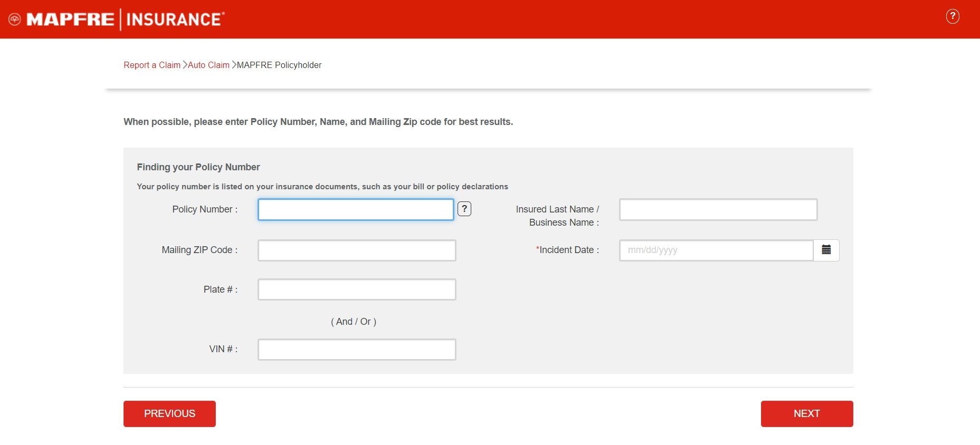Focus the Plate # input box
980x445 pixels.
pos(357,289)
